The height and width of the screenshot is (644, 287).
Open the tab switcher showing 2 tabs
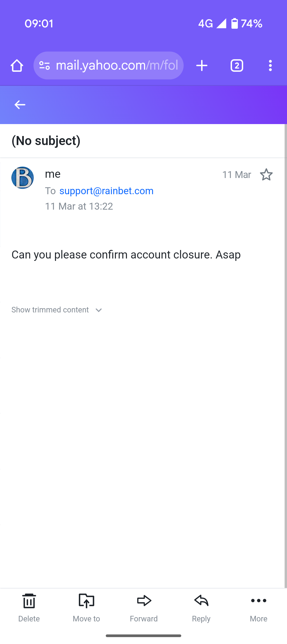click(x=237, y=66)
